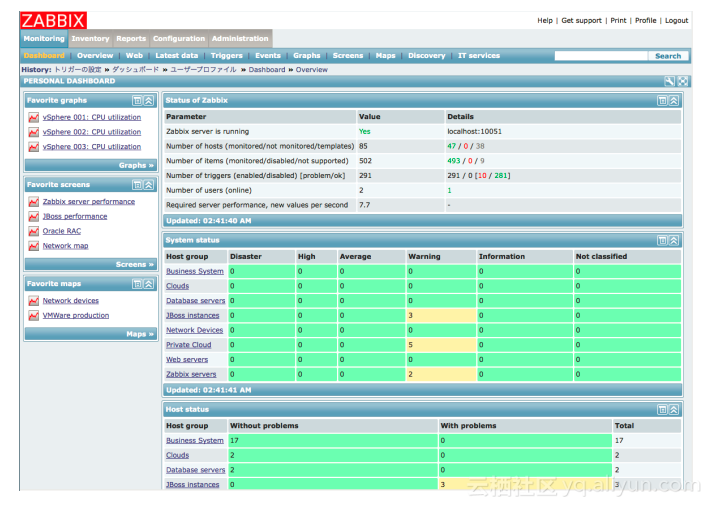Open vSphere 002: CPU utilization graph link
The height and width of the screenshot is (508, 712).
coord(92,132)
